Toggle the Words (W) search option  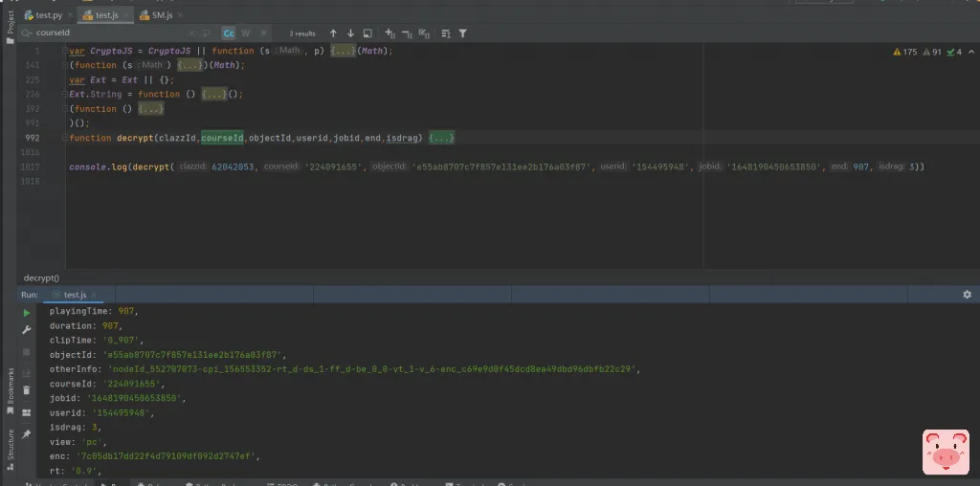245,33
